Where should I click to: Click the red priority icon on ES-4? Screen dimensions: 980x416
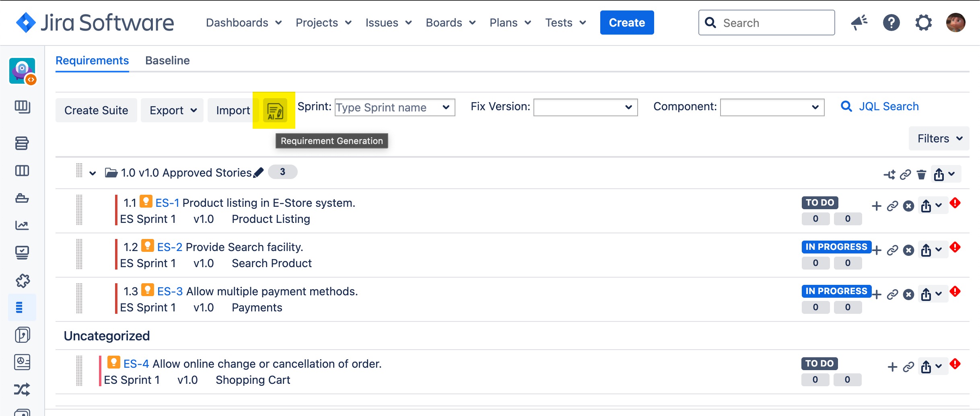(x=955, y=364)
